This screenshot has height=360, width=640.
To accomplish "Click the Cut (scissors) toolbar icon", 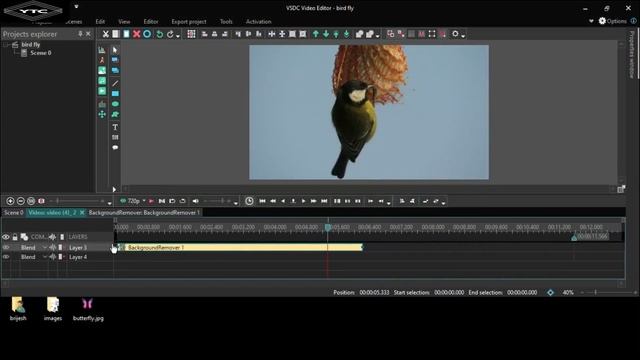I will pos(106,34).
